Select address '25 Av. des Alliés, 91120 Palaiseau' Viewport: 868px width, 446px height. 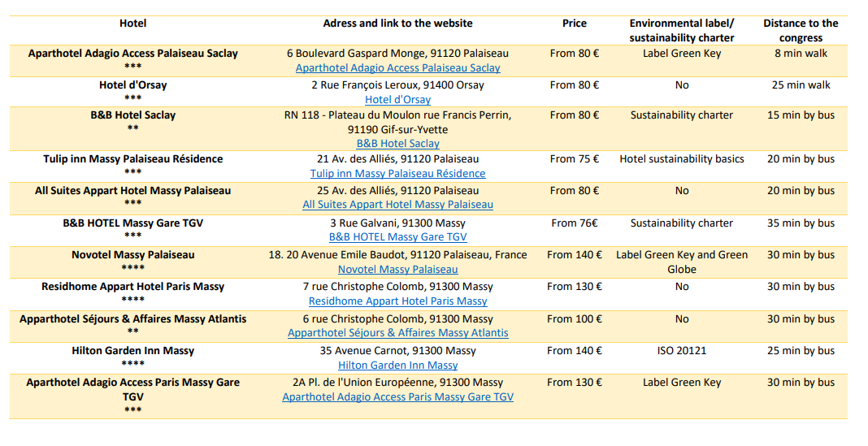click(x=397, y=191)
